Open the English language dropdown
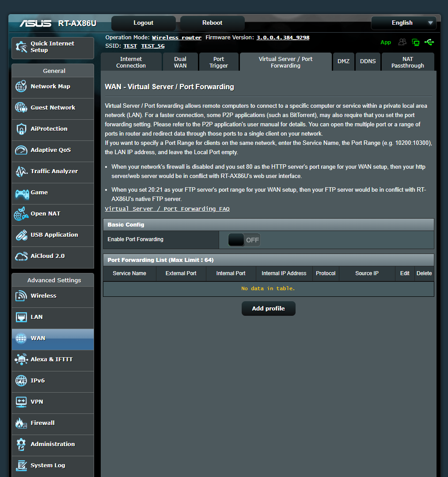 (x=403, y=23)
